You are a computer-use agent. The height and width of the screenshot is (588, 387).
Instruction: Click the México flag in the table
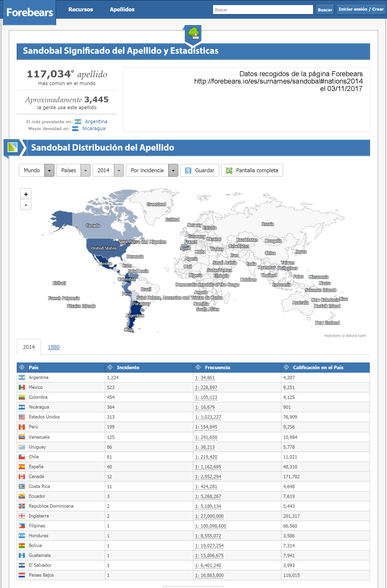pos(22,387)
